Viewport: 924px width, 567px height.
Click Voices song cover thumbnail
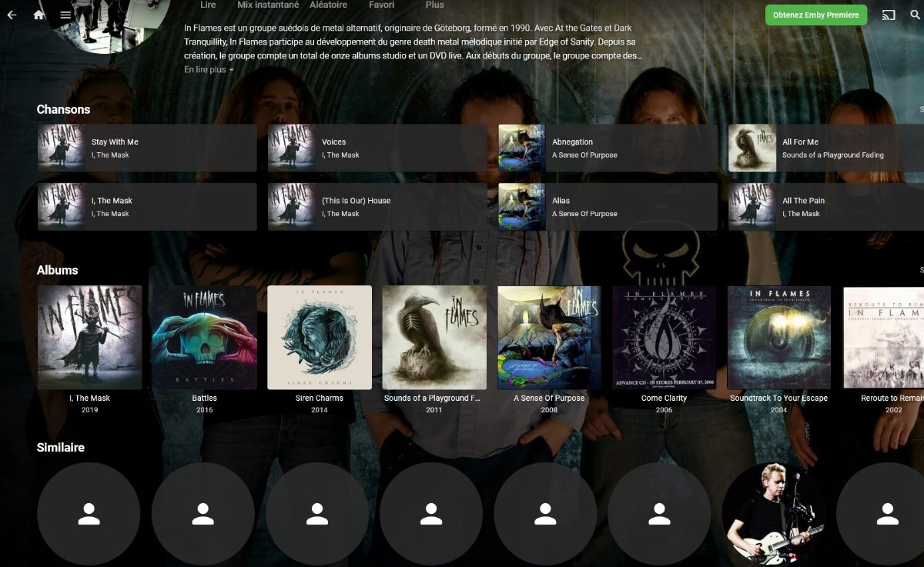click(291, 148)
